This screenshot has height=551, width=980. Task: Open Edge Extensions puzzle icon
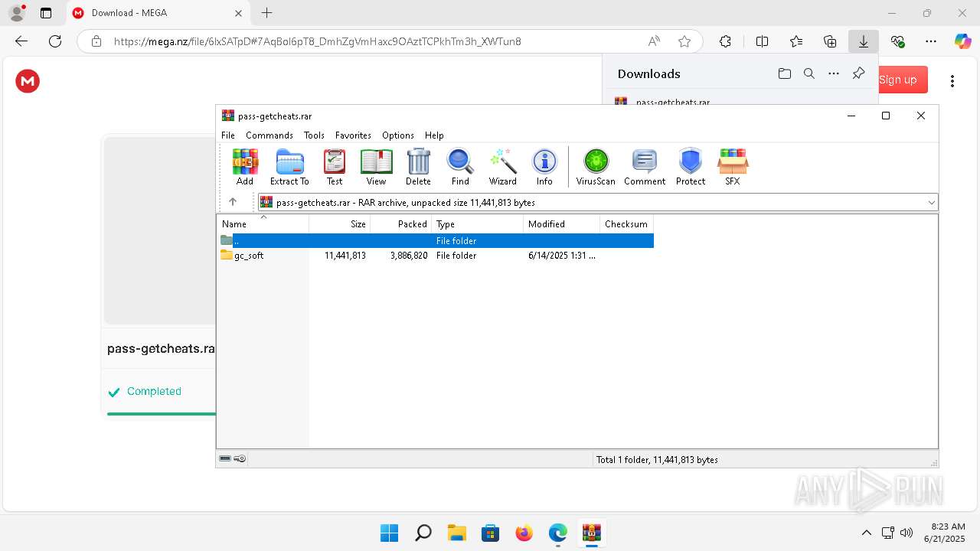pos(725,41)
